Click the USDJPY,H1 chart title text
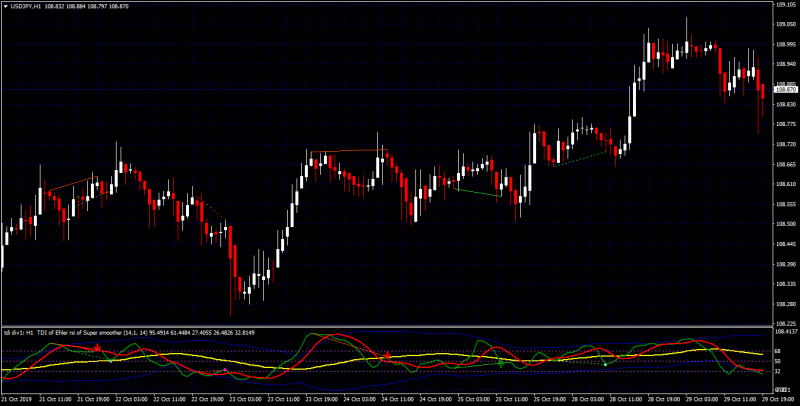Screen dimensions: 800x406 coord(26,6)
